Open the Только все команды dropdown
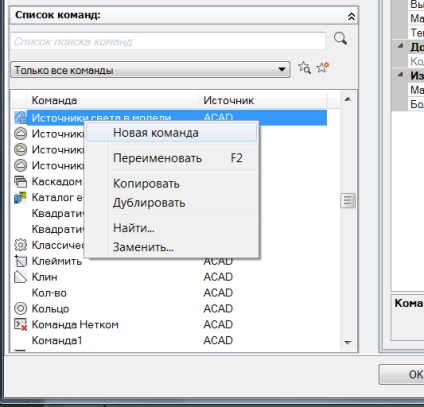 [150, 70]
